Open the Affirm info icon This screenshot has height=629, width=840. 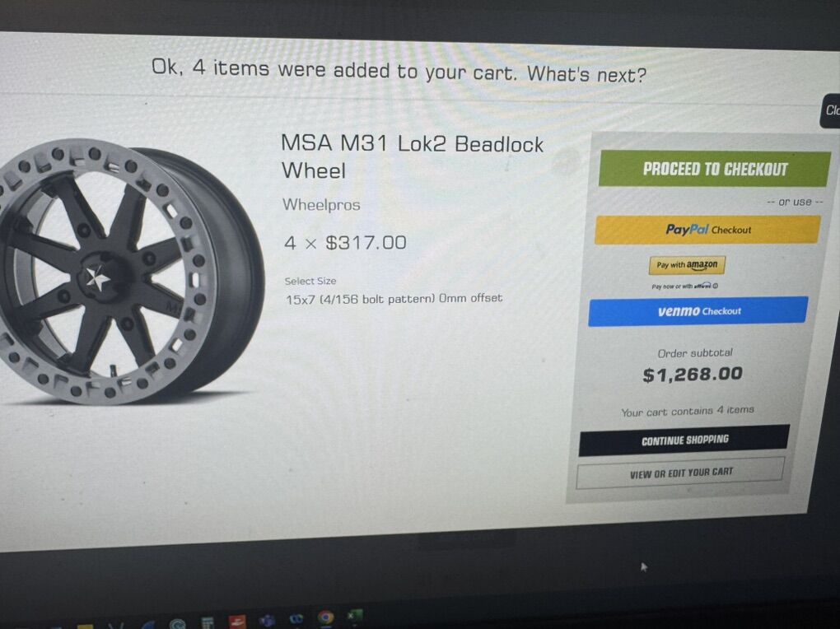pyautogui.click(x=716, y=287)
